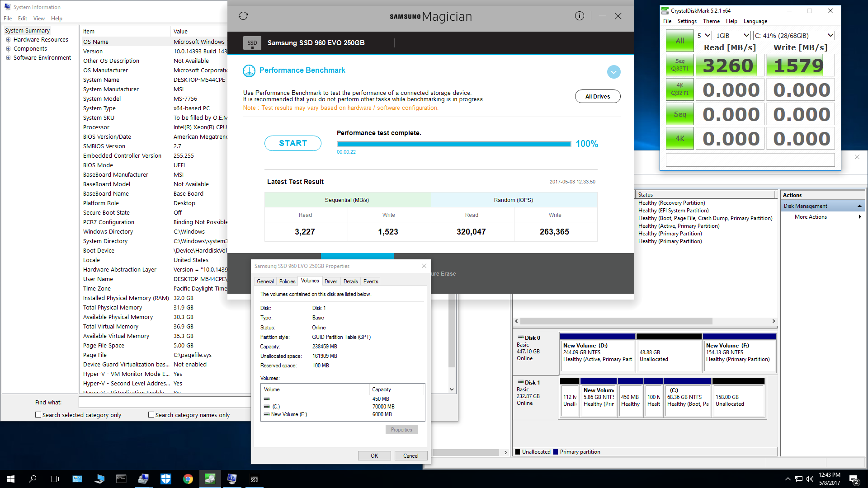Switch to the Details tab in Properties
The image size is (868, 488).
pyautogui.click(x=350, y=282)
